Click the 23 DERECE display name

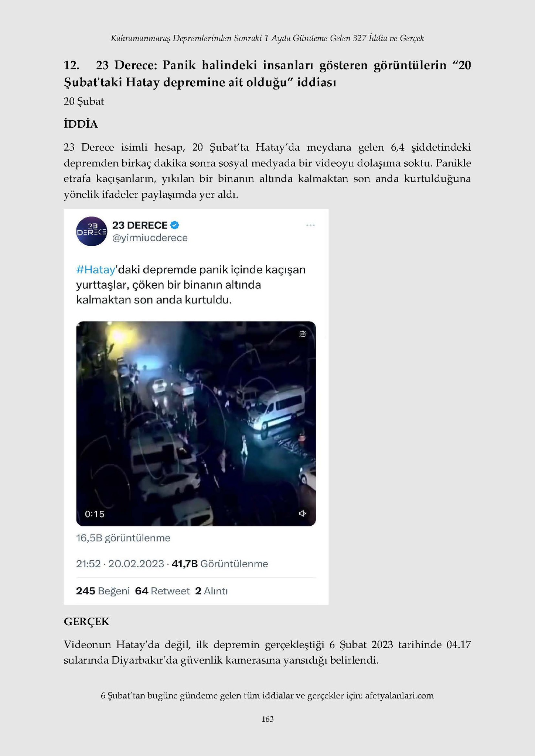pyautogui.click(x=140, y=225)
